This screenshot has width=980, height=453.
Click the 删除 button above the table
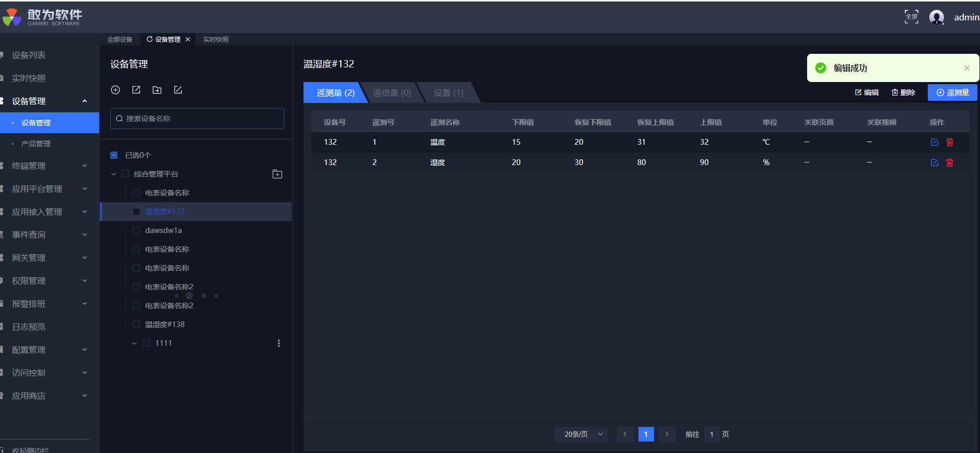point(903,92)
